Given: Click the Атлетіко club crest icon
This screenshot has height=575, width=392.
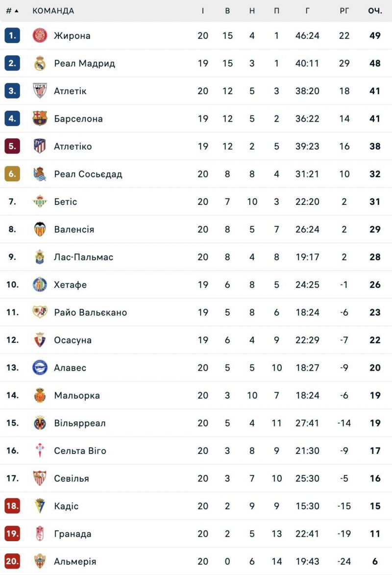Looking at the screenshot, I should click(x=40, y=146).
